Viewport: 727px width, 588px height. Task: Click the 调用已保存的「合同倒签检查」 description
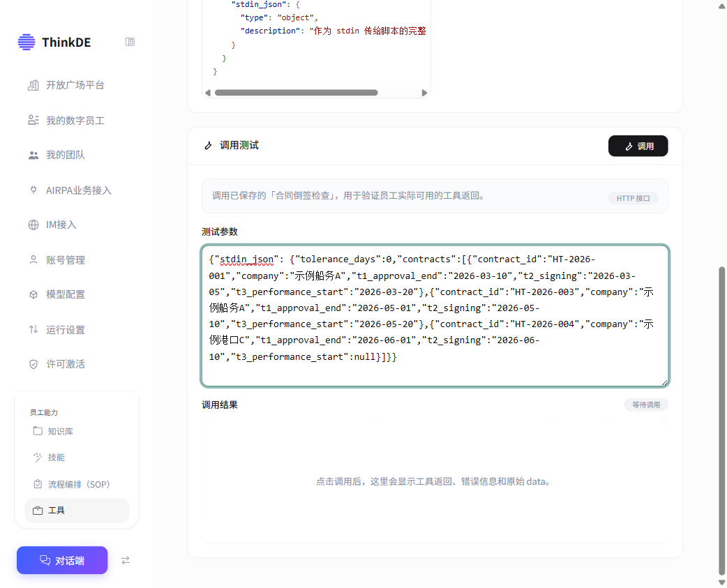[x=350, y=195]
